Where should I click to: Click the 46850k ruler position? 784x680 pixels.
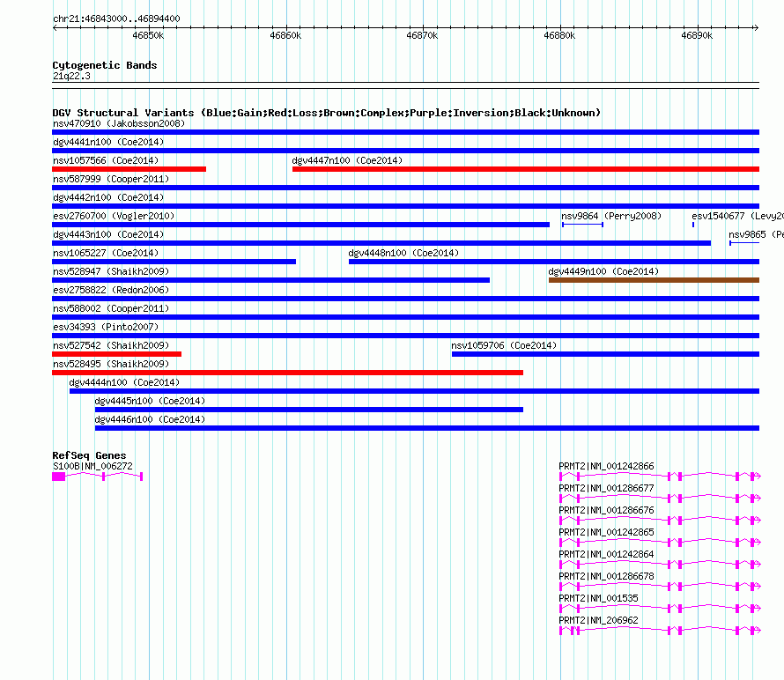(149, 35)
